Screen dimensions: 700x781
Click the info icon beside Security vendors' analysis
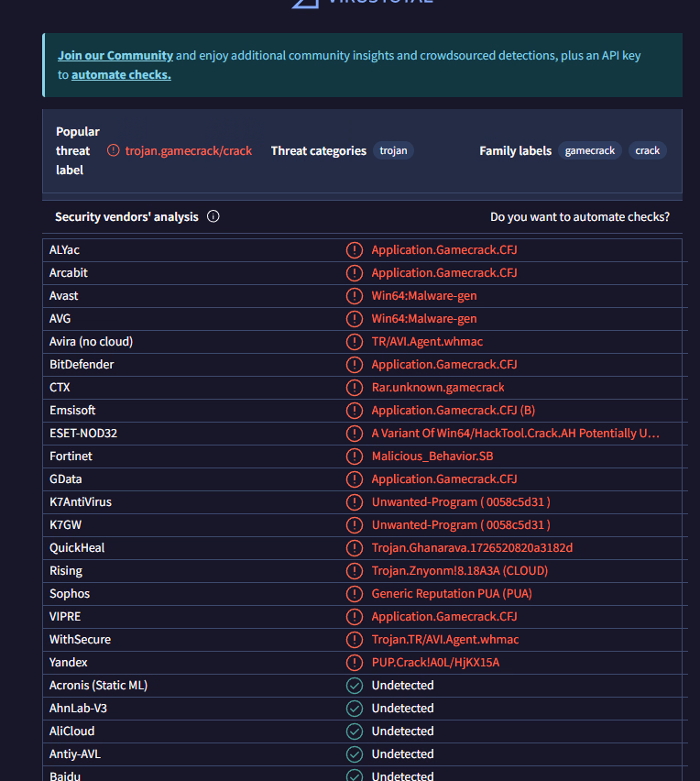tap(213, 217)
